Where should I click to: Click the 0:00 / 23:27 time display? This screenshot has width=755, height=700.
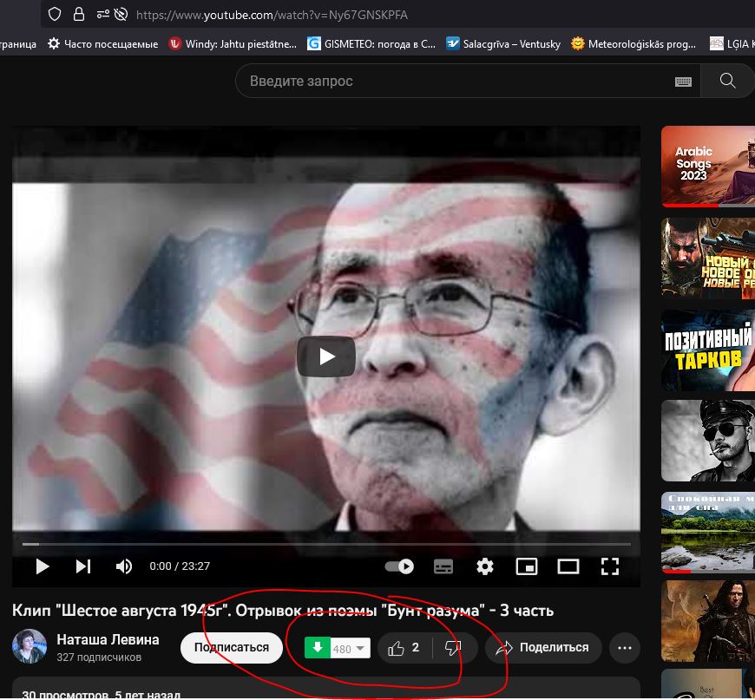pos(180,566)
